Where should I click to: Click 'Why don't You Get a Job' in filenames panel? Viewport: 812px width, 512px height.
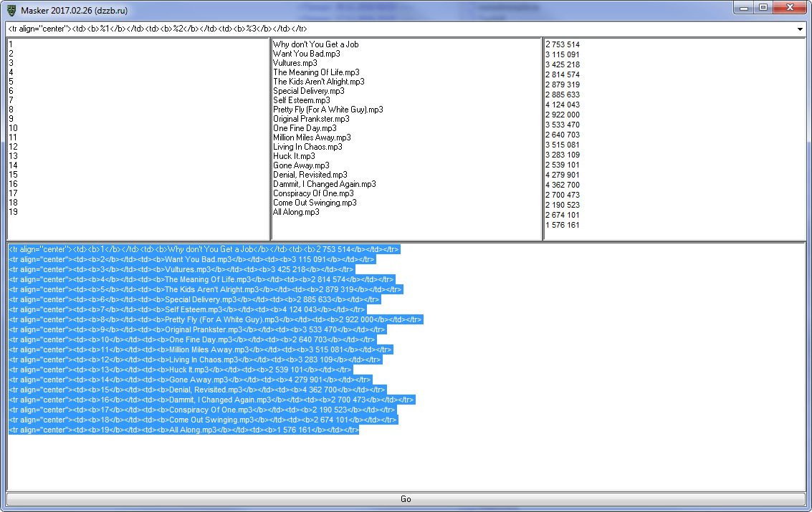tap(315, 44)
